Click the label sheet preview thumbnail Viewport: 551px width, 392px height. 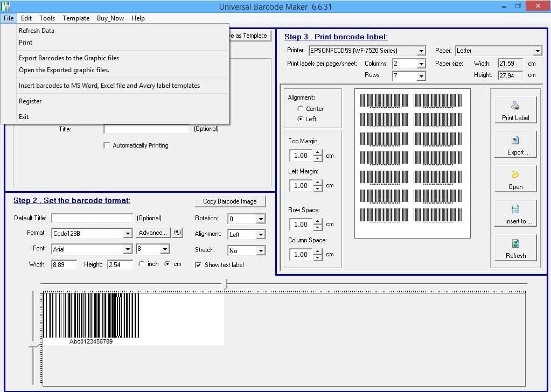[412, 163]
